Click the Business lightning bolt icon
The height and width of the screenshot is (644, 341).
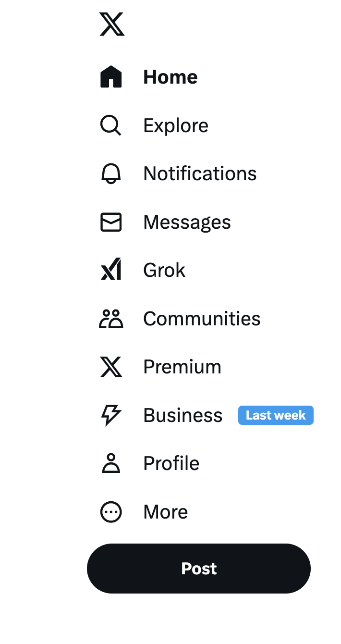111,415
